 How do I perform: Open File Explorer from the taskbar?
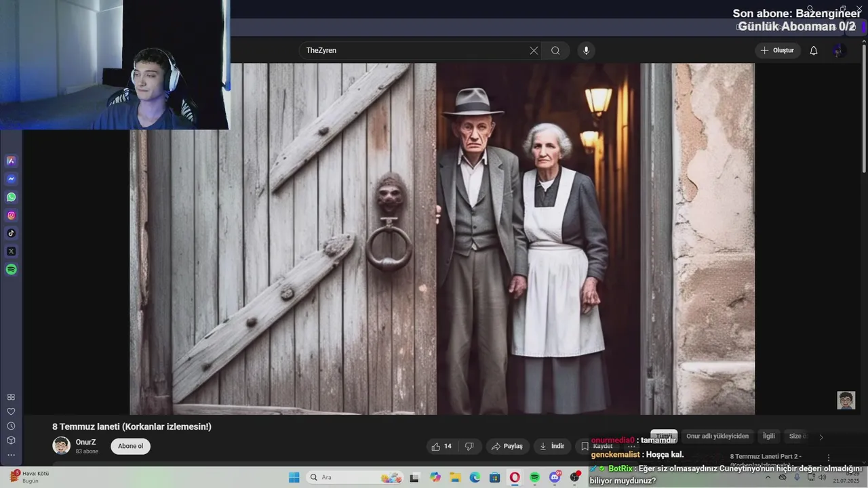455,477
